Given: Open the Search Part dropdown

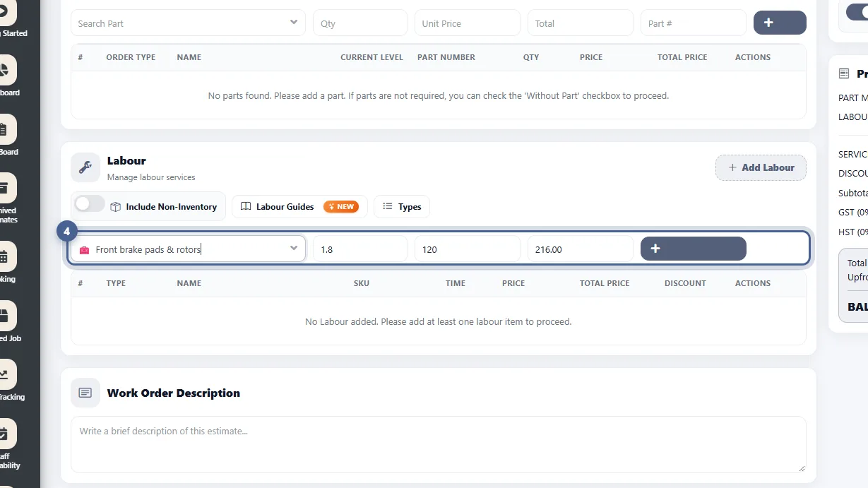Looking at the screenshot, I should point(188,23).
